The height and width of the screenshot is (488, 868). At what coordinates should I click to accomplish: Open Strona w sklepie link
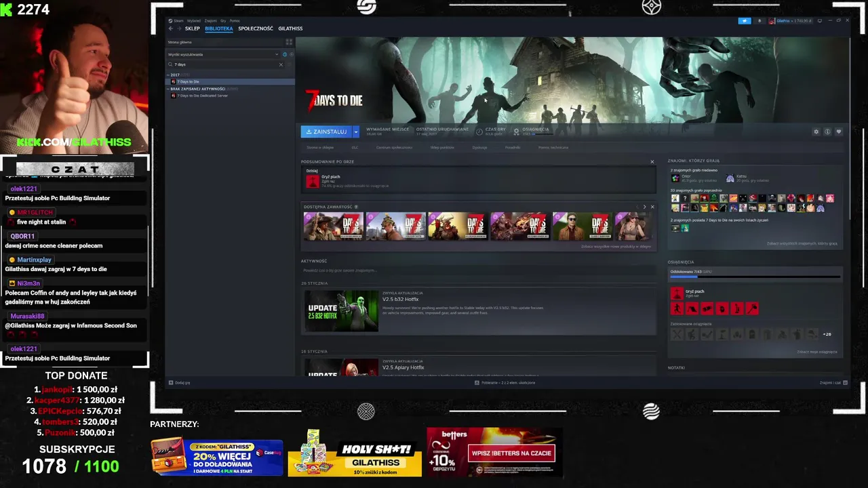(320, 147)
